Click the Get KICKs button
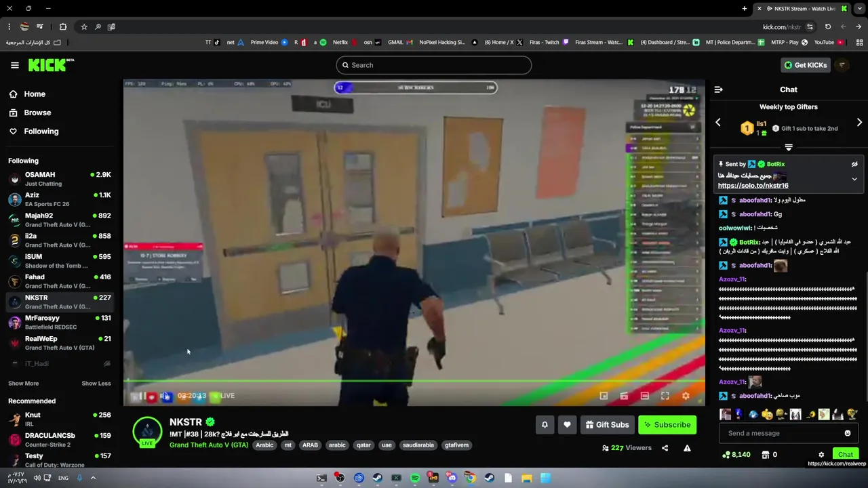 click(x=806, y=65)
